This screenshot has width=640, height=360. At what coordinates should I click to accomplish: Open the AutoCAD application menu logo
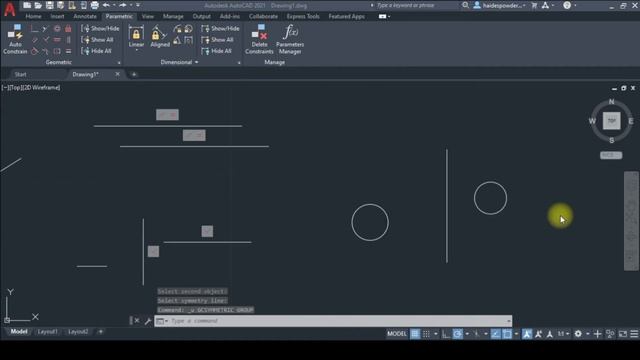pos(9,9)
